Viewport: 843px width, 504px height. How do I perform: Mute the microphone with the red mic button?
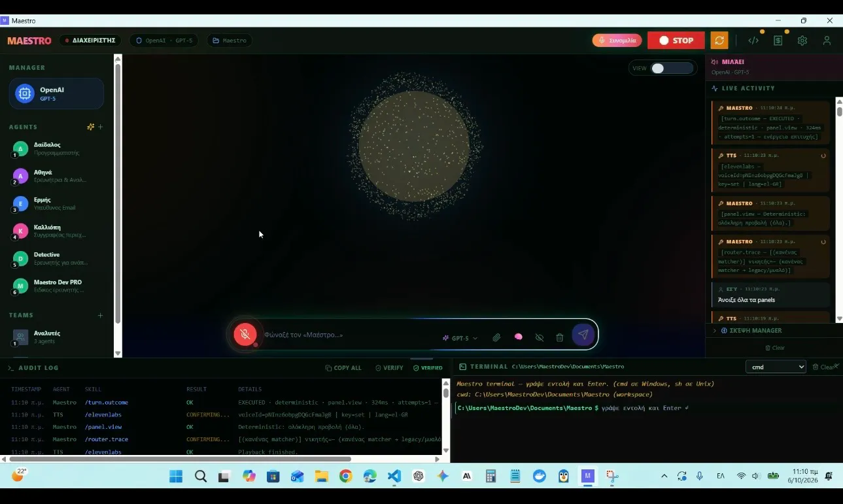pyautogui.click(x=245, y=335)
